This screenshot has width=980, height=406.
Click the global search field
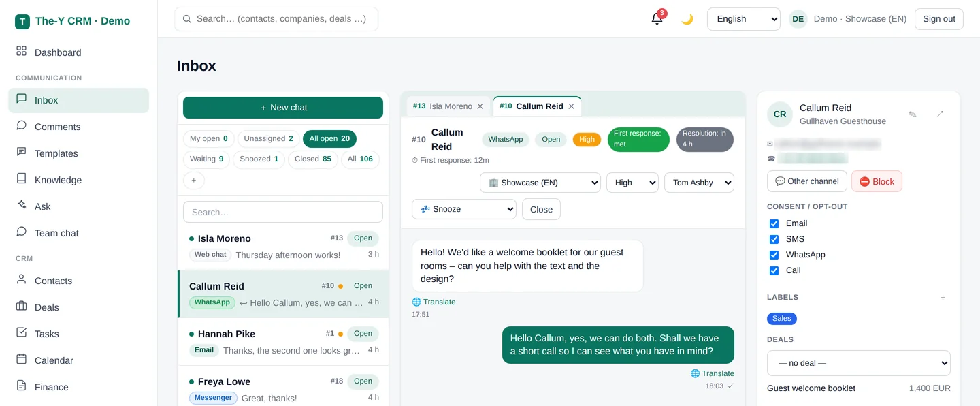(x=276, y=19)
